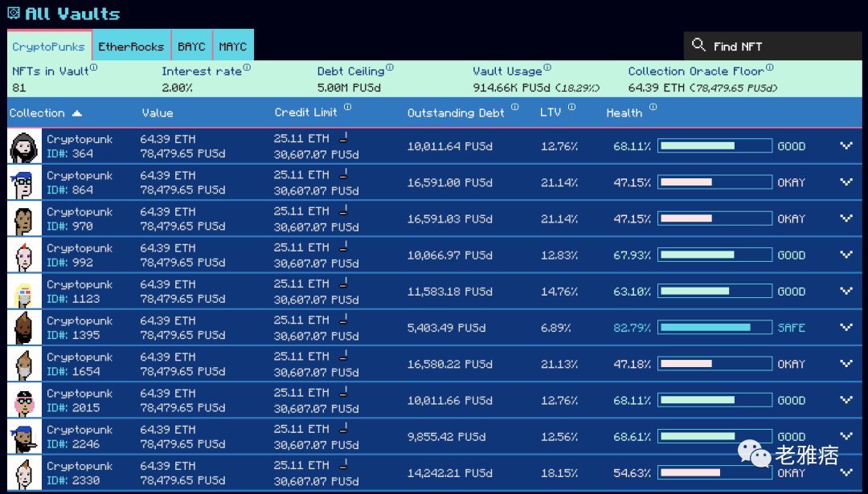Image resolution: width=868 pixels, height=494 pixels.
Task: Click the info icon beside Credit Limit header
Action: [348, 108]
